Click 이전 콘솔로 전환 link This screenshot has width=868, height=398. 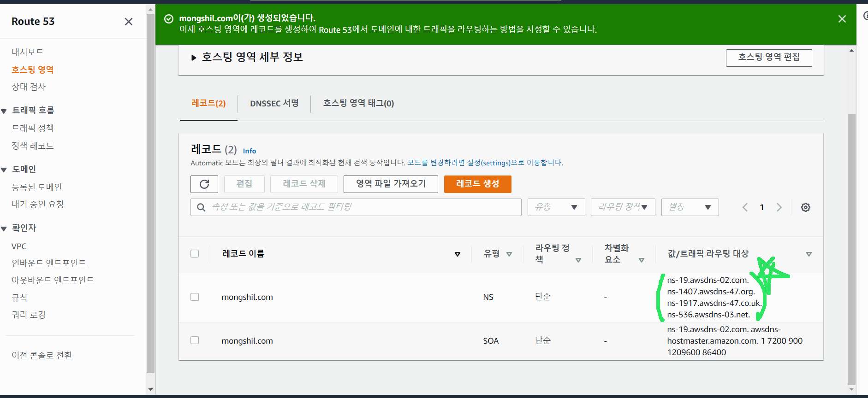pyautogui.click(x=42, y=355)
